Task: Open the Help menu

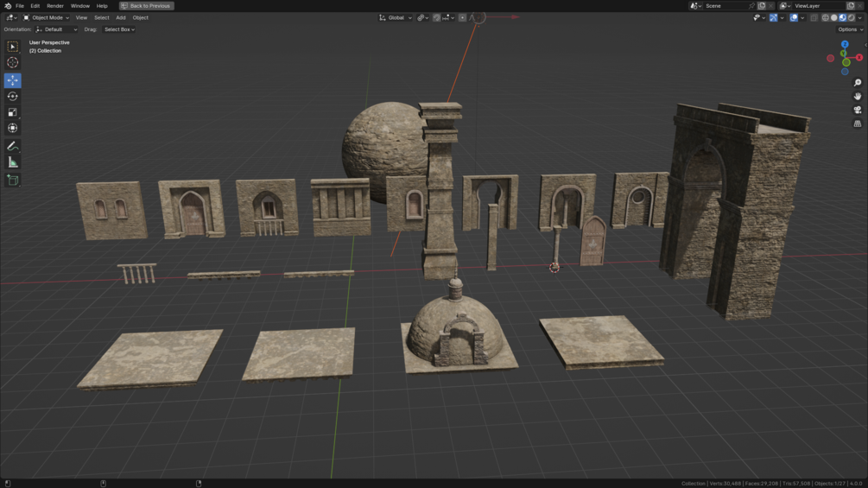Action: point(102,5)
